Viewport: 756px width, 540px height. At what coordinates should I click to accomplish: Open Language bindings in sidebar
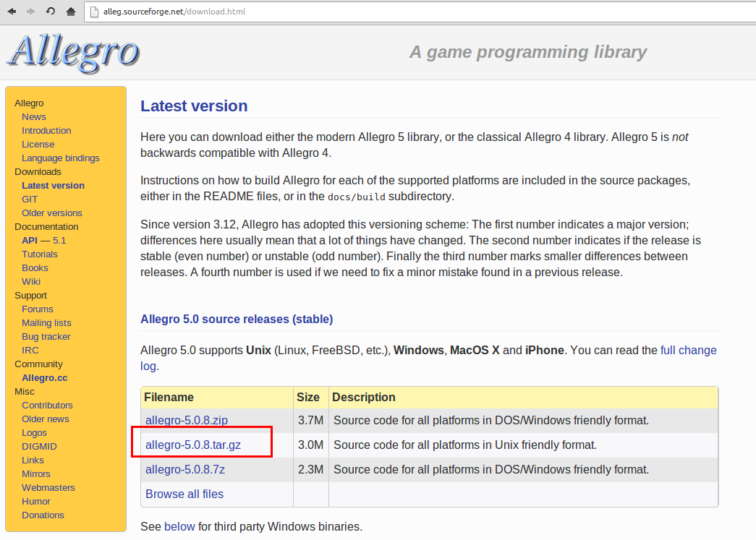61,158
